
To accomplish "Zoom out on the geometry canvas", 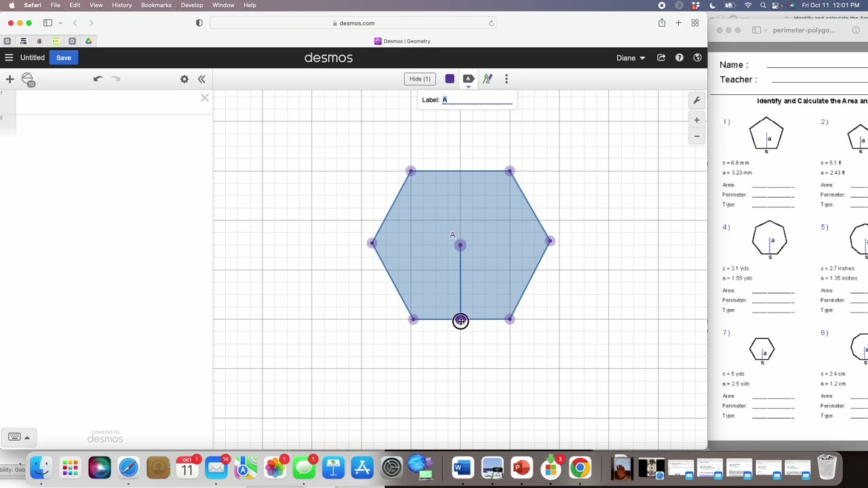I will [x=696, y=136].
